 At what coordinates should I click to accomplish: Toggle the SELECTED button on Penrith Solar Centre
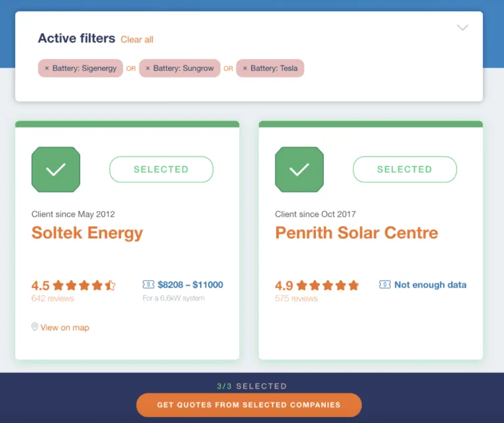coord(404,169)
